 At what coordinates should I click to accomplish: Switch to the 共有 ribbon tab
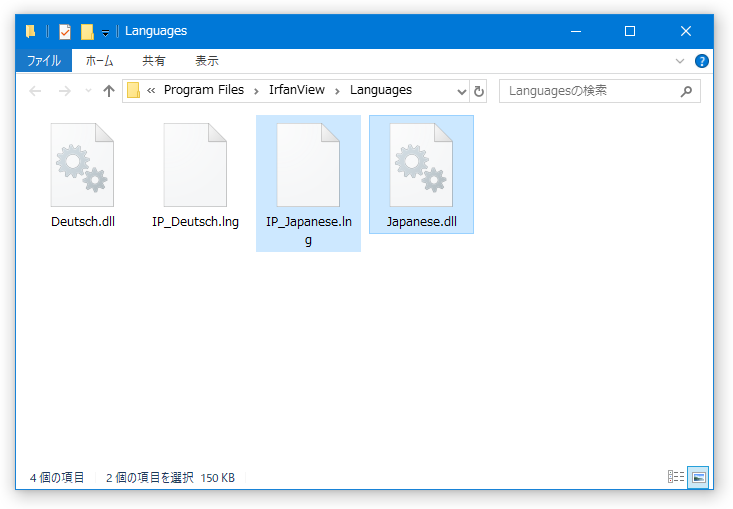point(154,61)
